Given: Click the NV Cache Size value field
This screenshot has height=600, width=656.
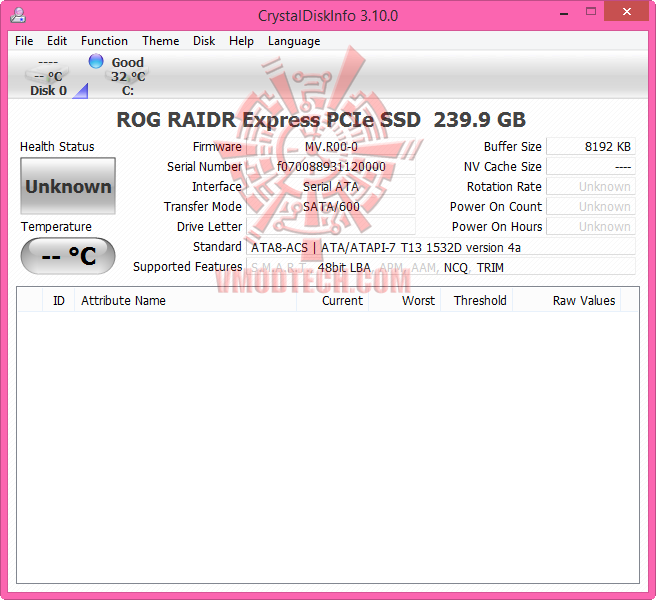Looking at the screenshot, I should point(591,167).
